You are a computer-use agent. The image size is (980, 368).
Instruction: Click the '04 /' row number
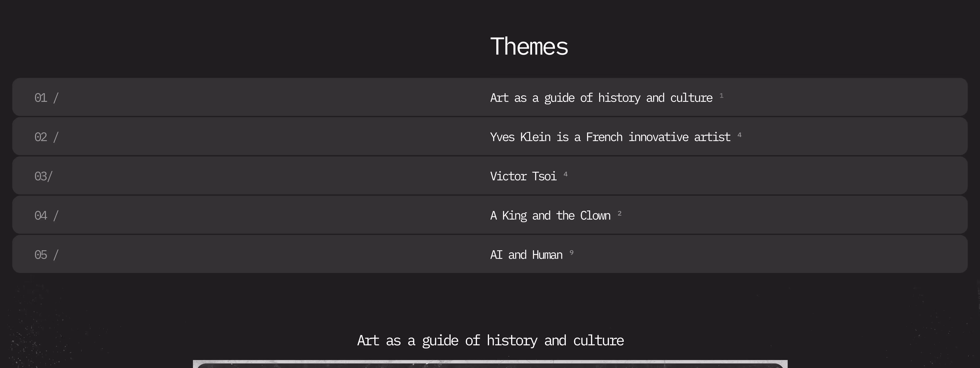tap(46, 216)
